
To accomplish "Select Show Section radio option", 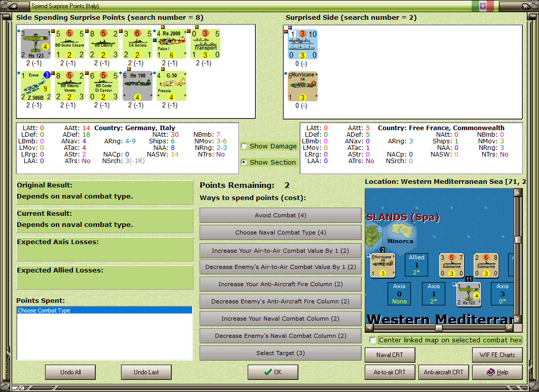I will (x=244, y=162).
